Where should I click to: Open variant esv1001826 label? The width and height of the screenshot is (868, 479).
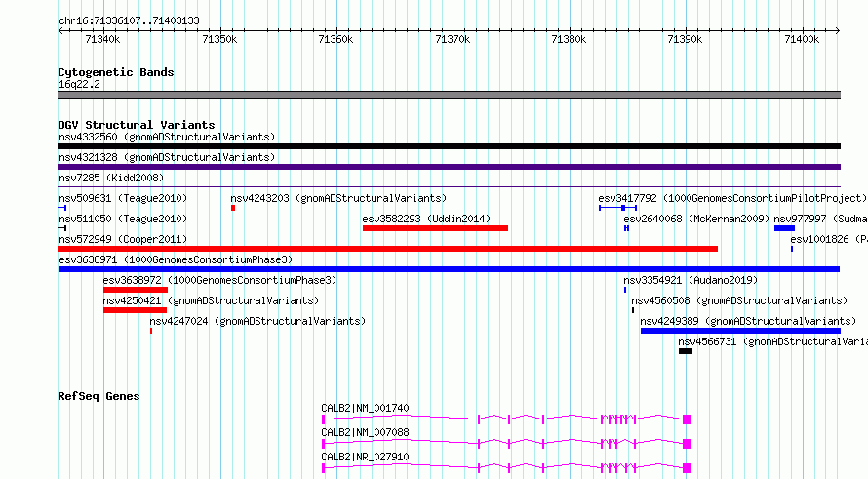coord(829,239)
